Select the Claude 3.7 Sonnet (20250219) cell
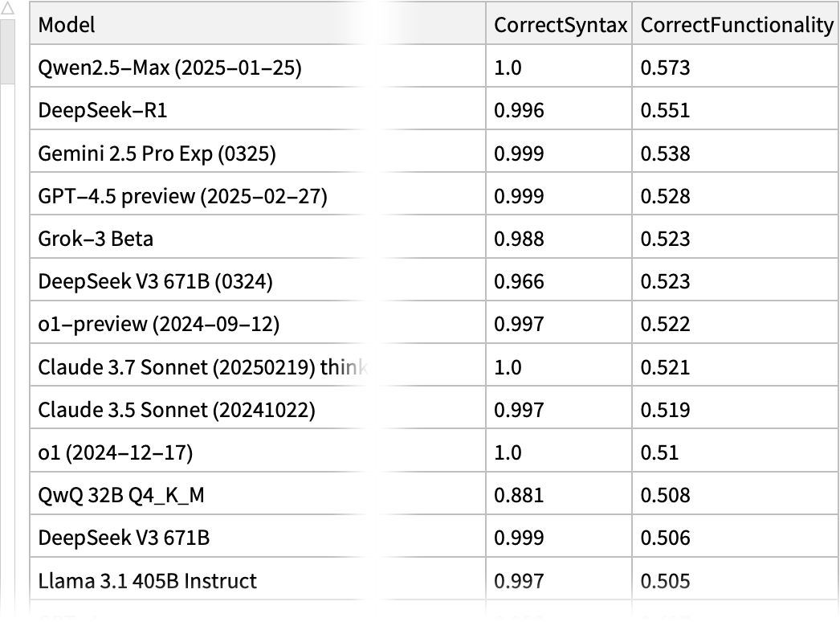 [x=204, y=367]
